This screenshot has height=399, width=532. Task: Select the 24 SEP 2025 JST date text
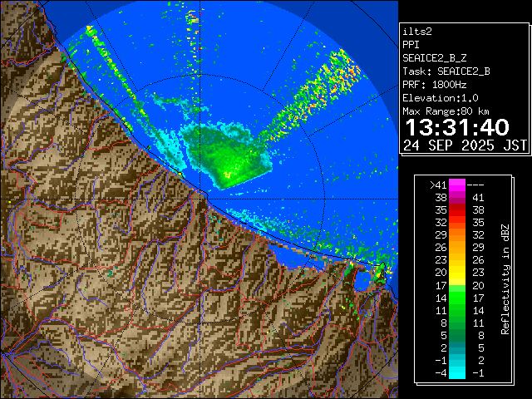465,145
